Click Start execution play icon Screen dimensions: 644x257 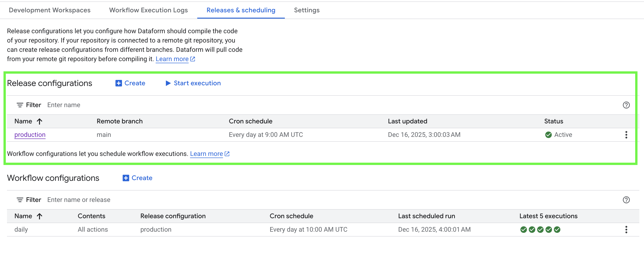[x=168, y=83]
